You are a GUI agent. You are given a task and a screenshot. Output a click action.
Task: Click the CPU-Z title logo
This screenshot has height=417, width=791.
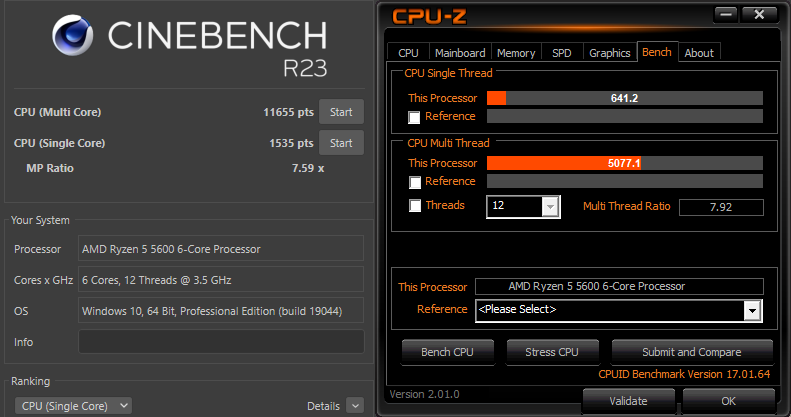(429, 16)
